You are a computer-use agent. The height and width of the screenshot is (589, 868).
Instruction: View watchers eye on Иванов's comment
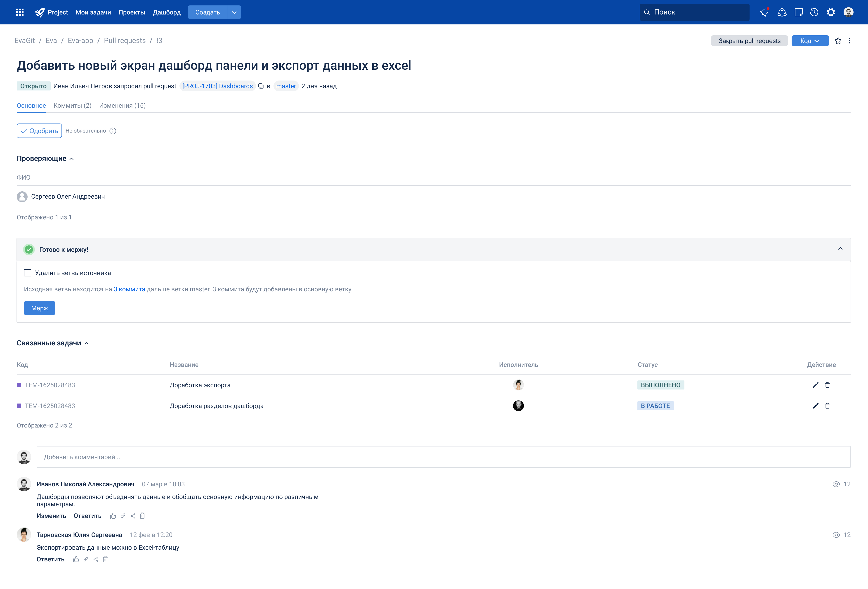pyautogui.click(x=836, y=484)
